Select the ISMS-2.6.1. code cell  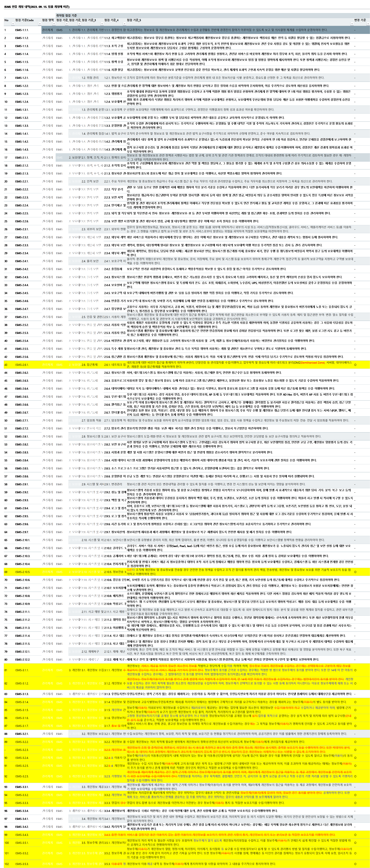pos(22,365)
